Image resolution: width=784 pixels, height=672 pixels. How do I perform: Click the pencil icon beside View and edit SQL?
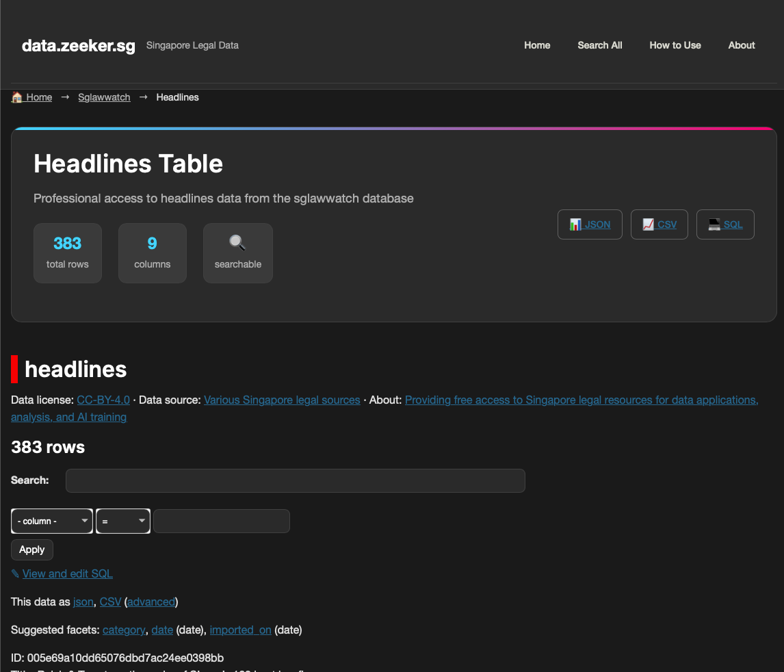15,573
